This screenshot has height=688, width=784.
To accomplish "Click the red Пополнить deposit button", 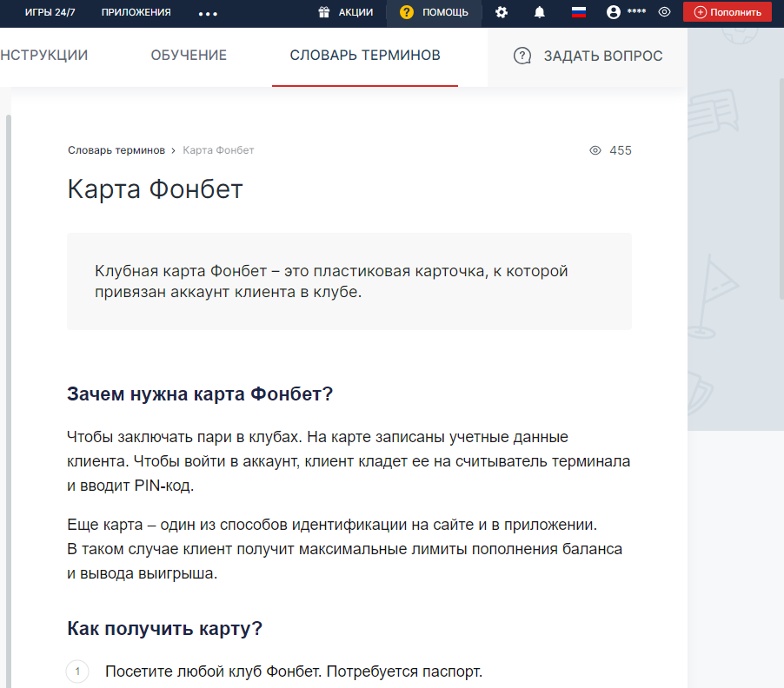I will tap(727, 12).
